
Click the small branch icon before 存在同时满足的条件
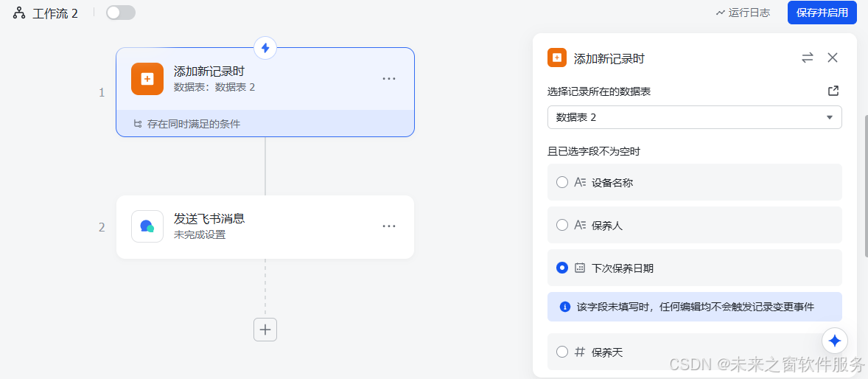pyautogui.click(x=138, y=124)
